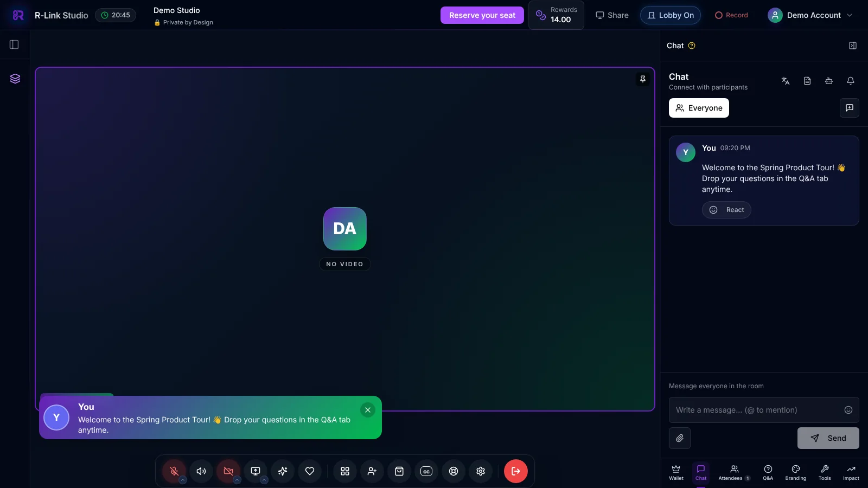This screenshot has height=488, width=868.
Task: Send a heart reaction
Action: (x=310, y=471)
